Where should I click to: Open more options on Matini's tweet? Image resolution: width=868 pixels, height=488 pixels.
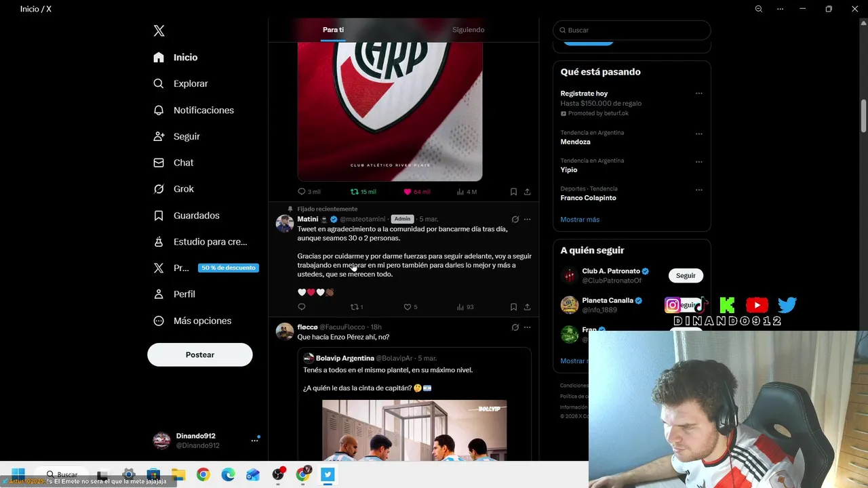527,219
